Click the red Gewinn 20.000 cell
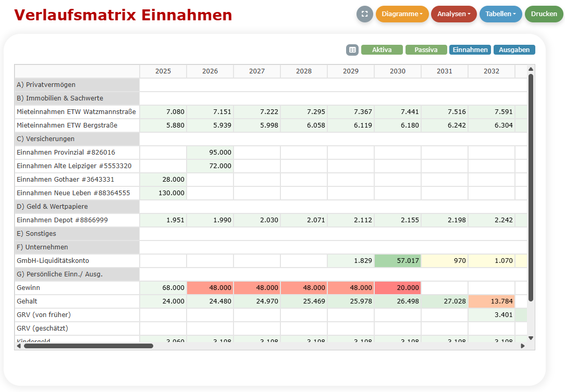565x392 pixels. click(398, 288)
